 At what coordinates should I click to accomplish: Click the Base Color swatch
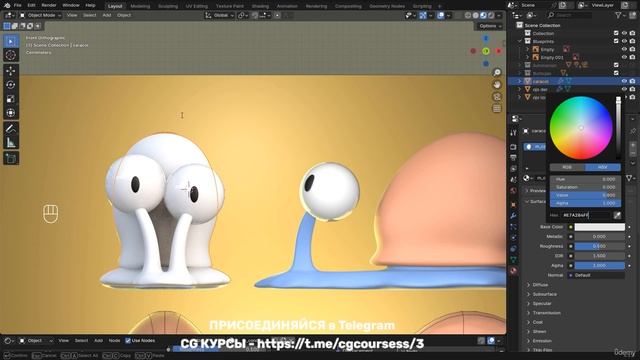click(599, 227)
